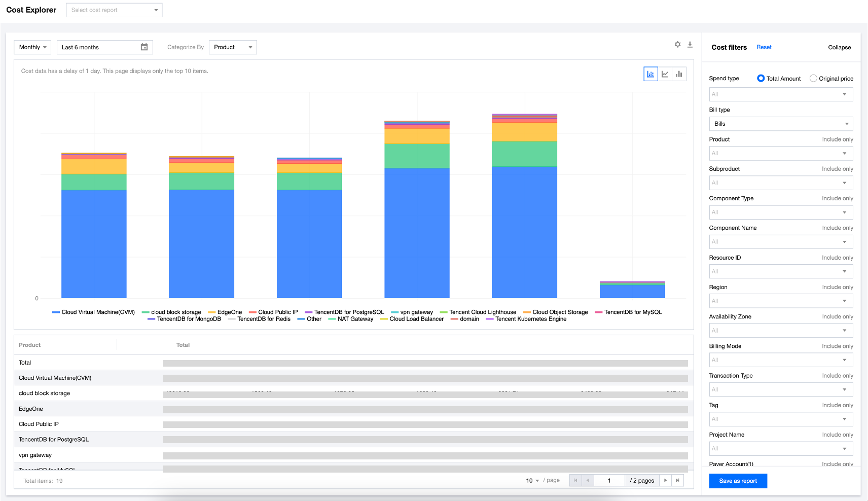Toggle TencentDB for MySQL legend series
This screenshot has height=501, width=868.
tap(628, 312)
